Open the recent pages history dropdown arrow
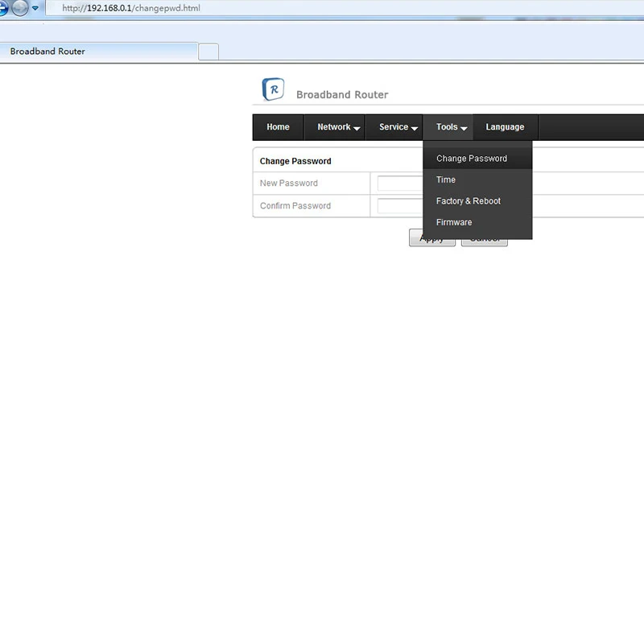The width and height of the screenshot is (644, 644). pos(35,8)
